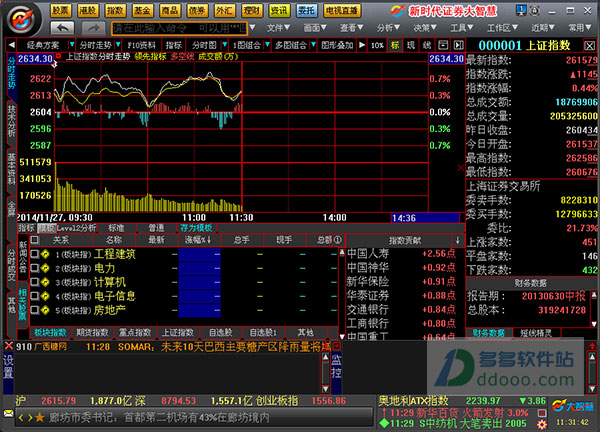Screen dimensions: 600x432
Task: Open the 外汇 category button
Action: pos(224,10)
